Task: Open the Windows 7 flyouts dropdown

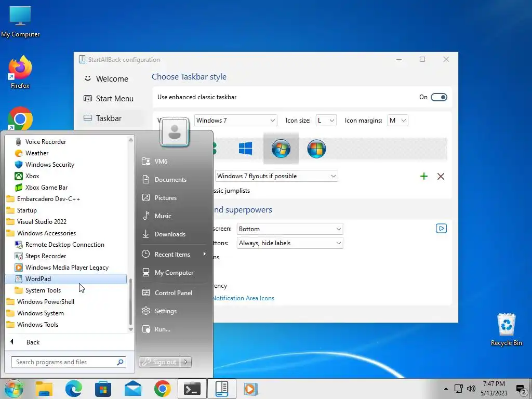Action: tap(276, 176)
